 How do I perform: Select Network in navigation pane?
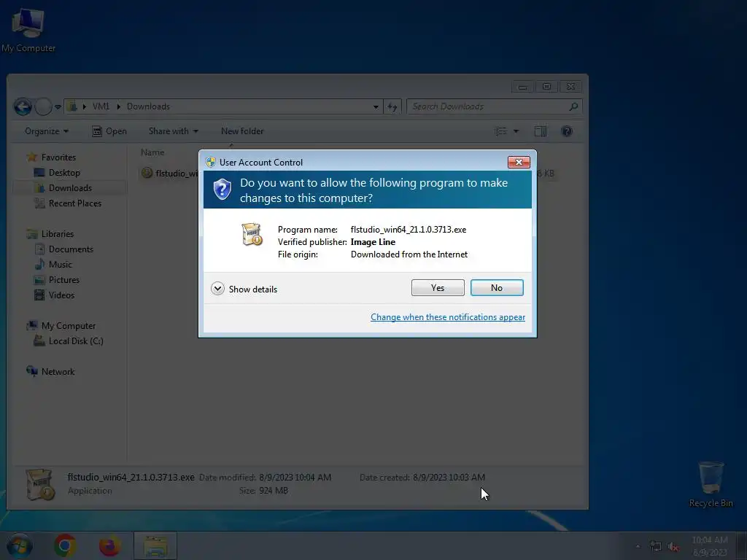pos(58,371)
